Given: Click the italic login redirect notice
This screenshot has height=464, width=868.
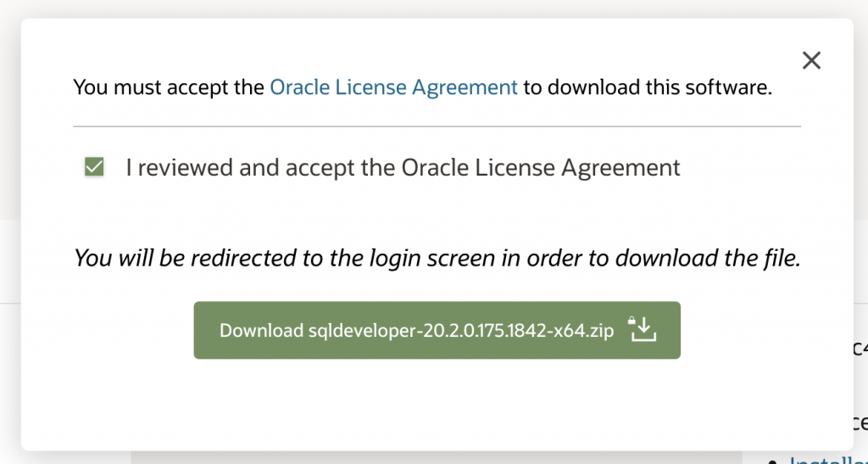Looking at the screenshot, I should (x=437, y=258).
